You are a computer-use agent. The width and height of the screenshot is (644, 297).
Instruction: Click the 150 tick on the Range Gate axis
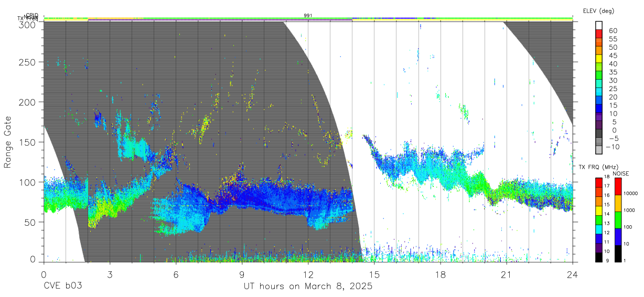(27, 142)
